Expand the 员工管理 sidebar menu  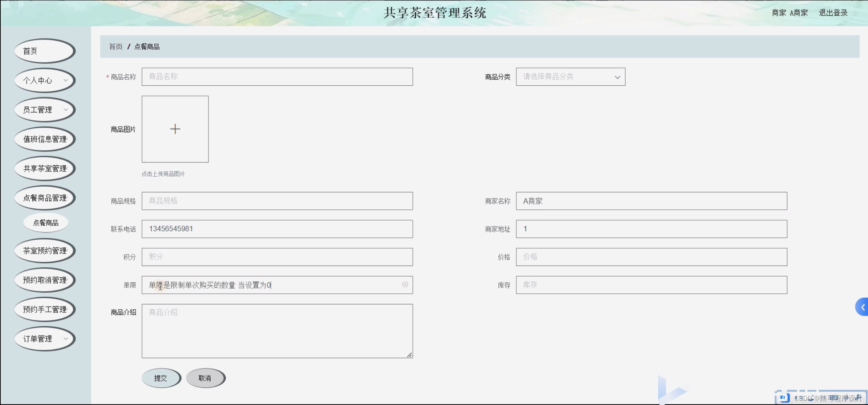[45, 110]
